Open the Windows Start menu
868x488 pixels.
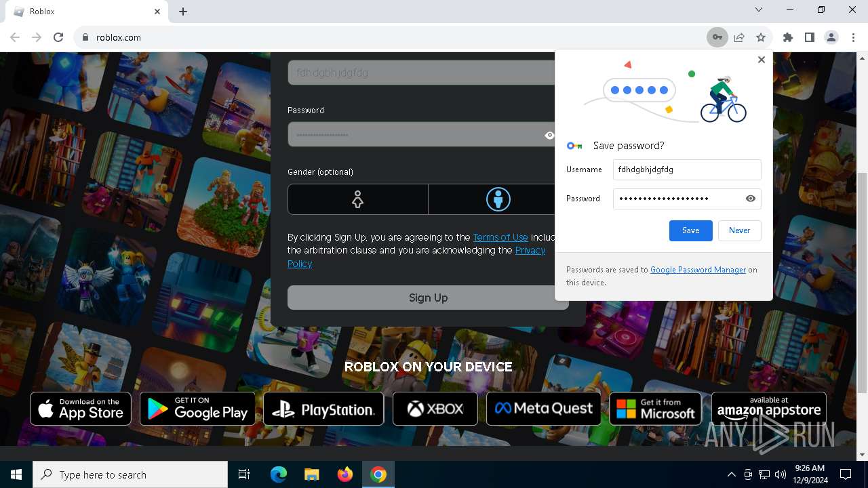tap(16, 474)
